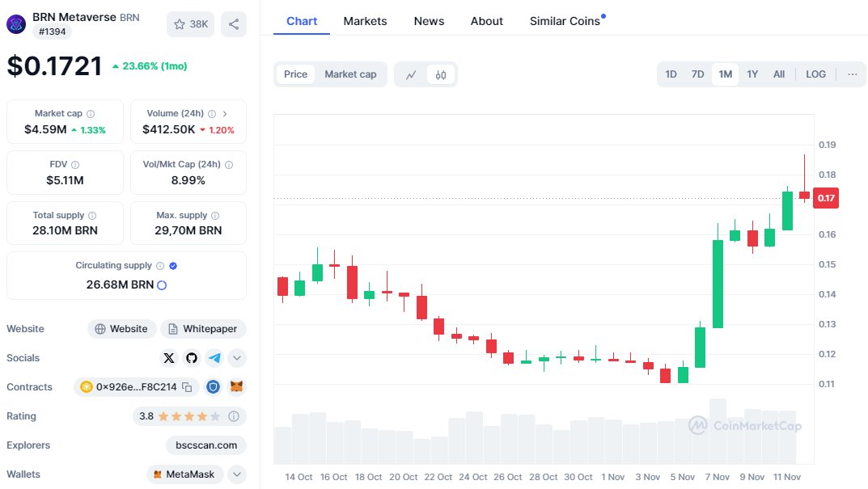Click the $0.1721 price value

(54, 66)
